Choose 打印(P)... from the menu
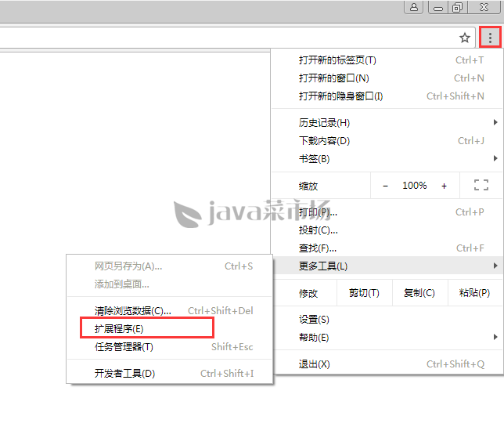The height and width of the screenshot is (427, 504). click(387, 212)
